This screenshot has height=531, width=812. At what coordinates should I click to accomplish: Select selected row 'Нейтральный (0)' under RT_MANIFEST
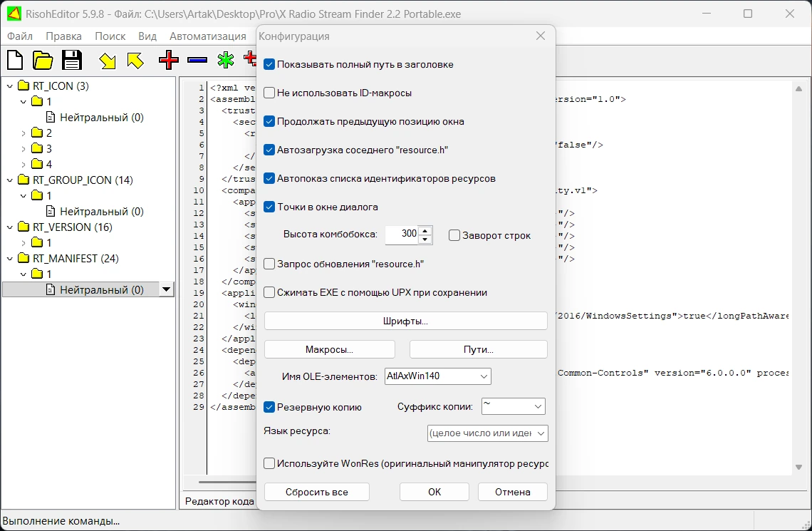tap(88, 289)
